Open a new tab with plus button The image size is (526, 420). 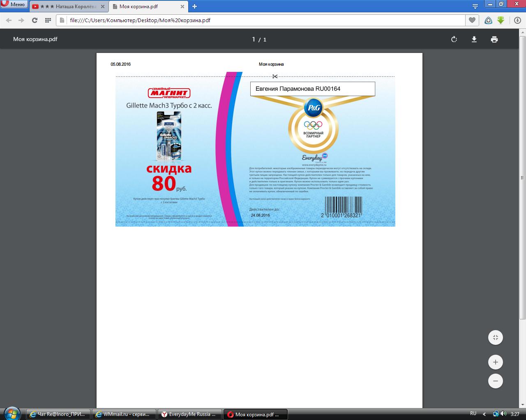tap(195, 6)
